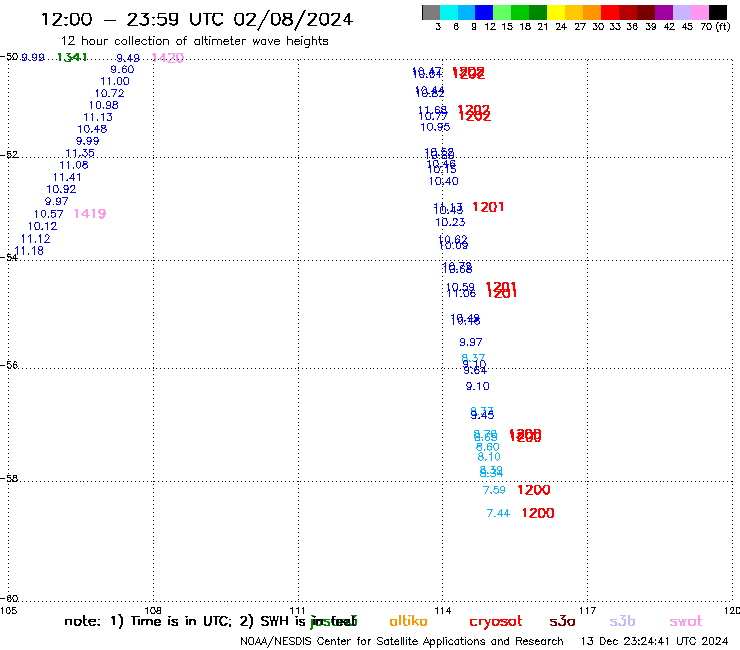Click the pink 70 ft legend swatch

(700, 12)
